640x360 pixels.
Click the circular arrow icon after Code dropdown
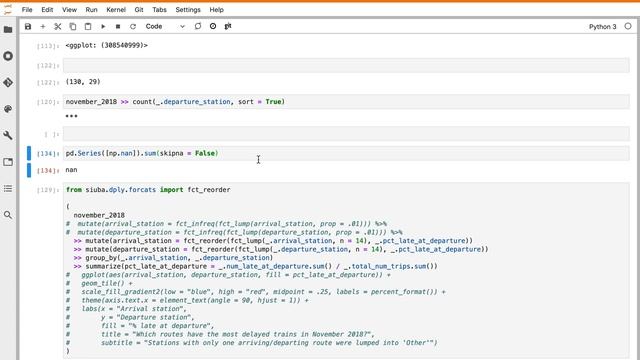click(198, 26)
